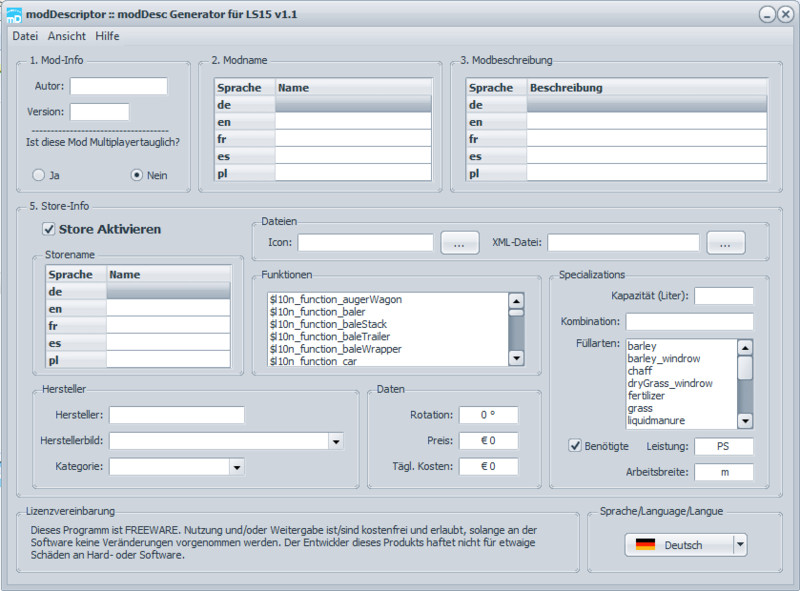Open the Datei menu
This screenshot has height=591, width=800.
click(x=24, y=36)
